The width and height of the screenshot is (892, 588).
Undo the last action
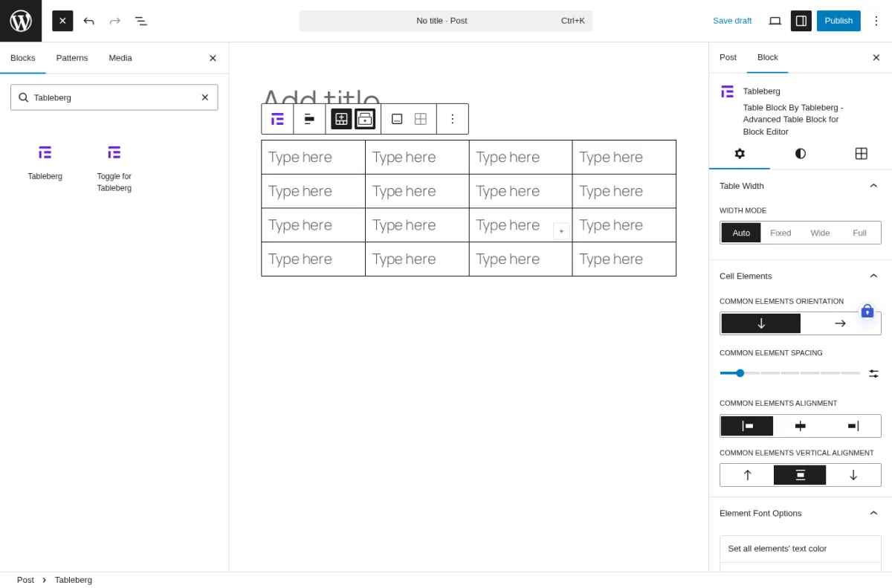tap(88, 21)
